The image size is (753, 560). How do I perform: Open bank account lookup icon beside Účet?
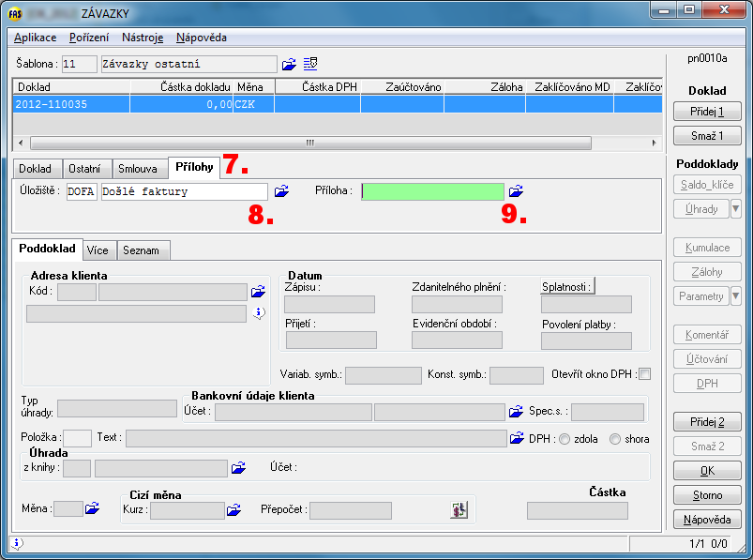[516, 412]
